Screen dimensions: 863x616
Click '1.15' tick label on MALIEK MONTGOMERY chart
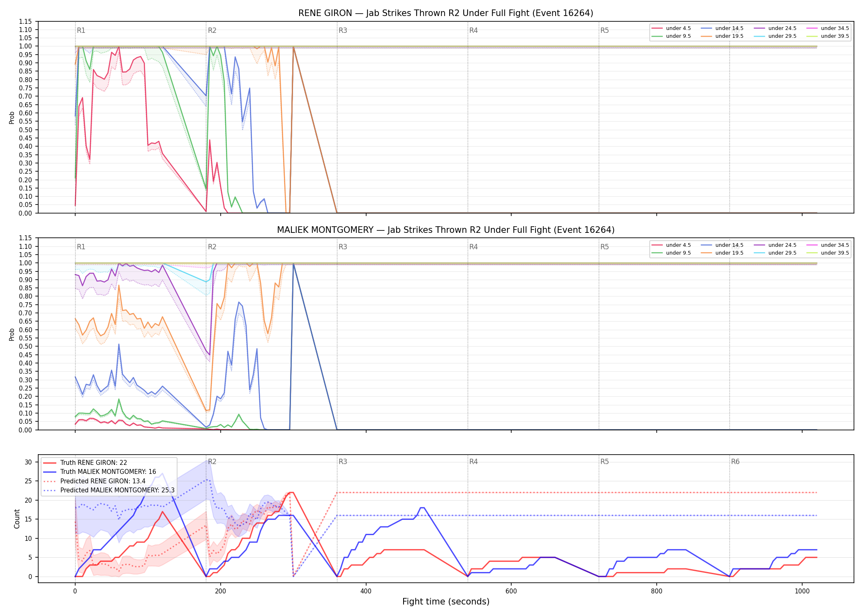(x=25, y=238)
